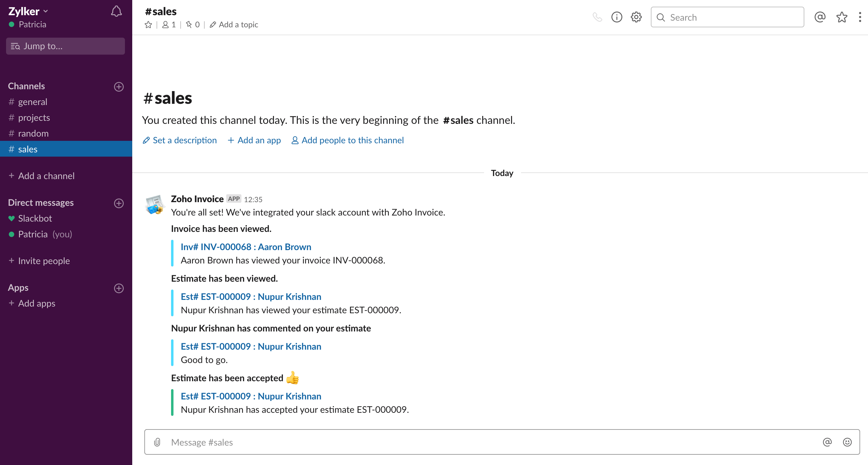Expand the Direct messages section
This screenshot has height=465, width=868.
pyautogui.click(x=40, y=202)
